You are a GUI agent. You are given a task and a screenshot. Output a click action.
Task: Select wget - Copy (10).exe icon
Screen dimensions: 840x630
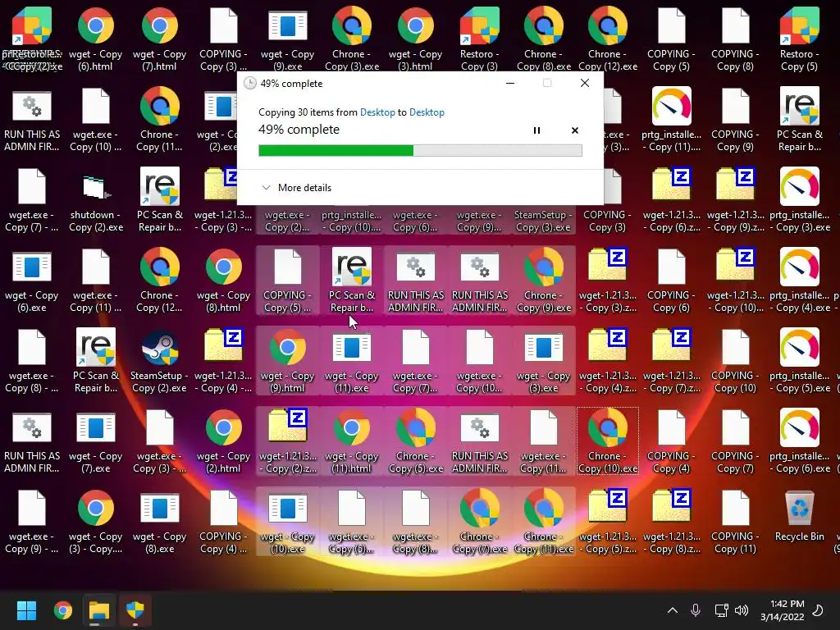click(287, 521)
